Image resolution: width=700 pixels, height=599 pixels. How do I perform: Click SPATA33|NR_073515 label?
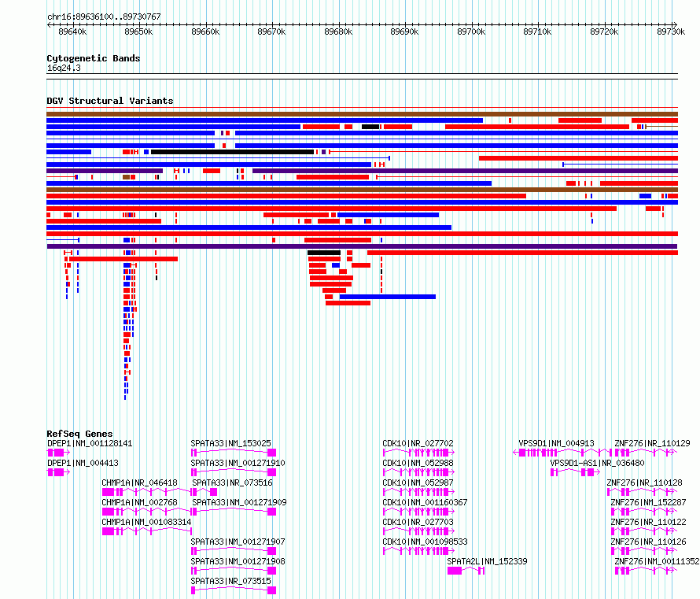coord(230,581)
